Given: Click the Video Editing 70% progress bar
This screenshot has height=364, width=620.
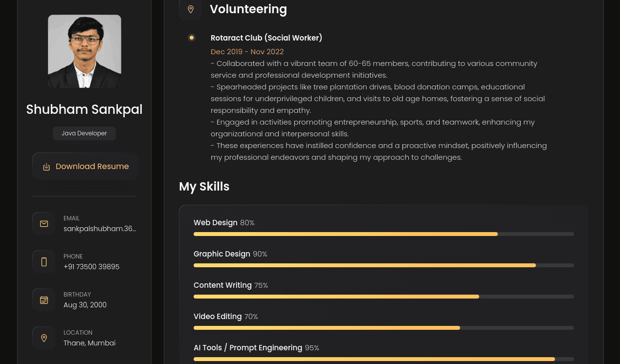Looking at the screenshot, I should [x=384, y=328].
